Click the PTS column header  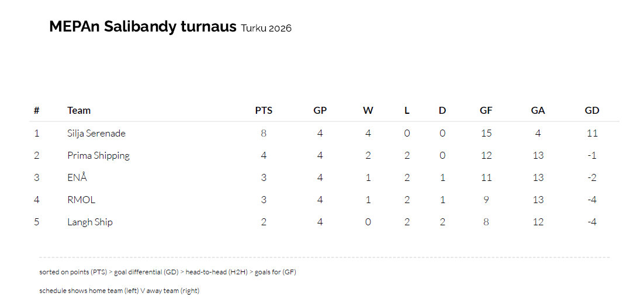tap(264, 110)
